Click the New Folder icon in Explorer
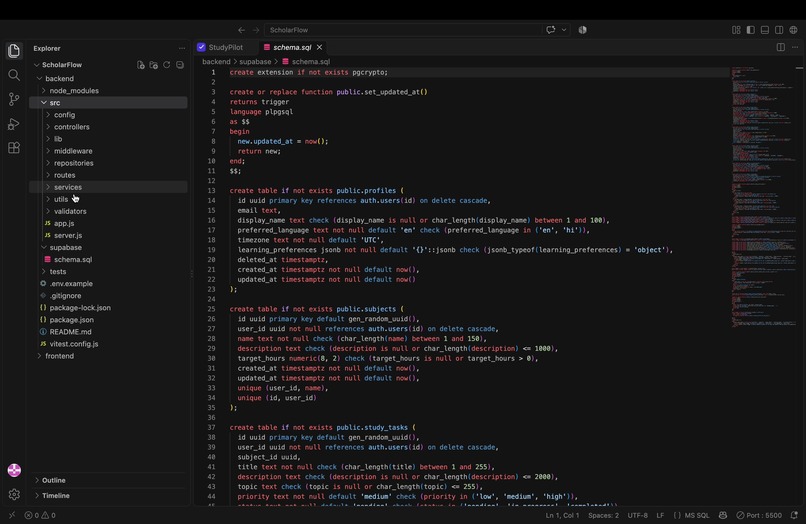The height and width of the screenshot is (524, 806). point(153,65)
